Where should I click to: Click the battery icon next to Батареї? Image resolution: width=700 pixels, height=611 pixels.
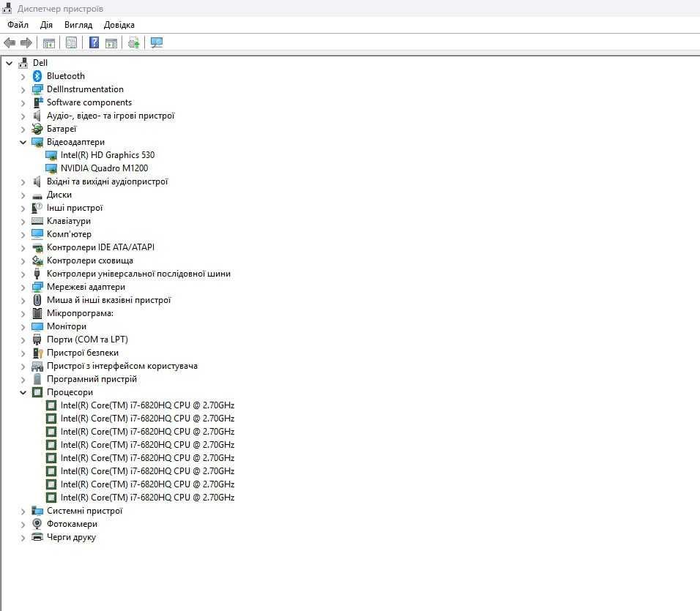[x=37, y=129]
